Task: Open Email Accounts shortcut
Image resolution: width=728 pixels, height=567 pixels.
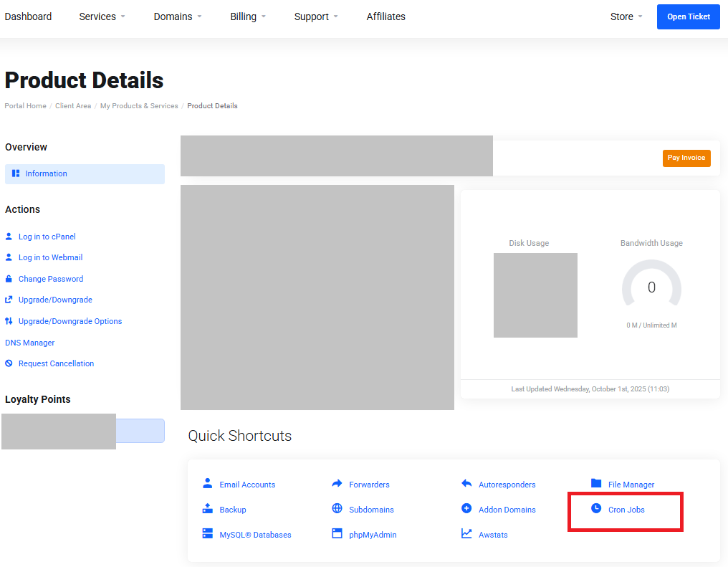Action: (x=247, y=485)
